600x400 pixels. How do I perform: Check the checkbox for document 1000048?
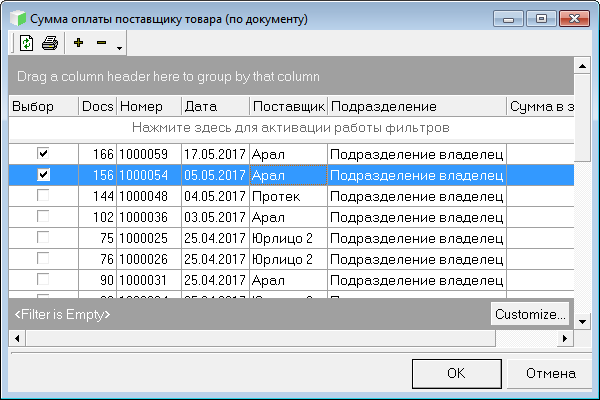[43, 196]
